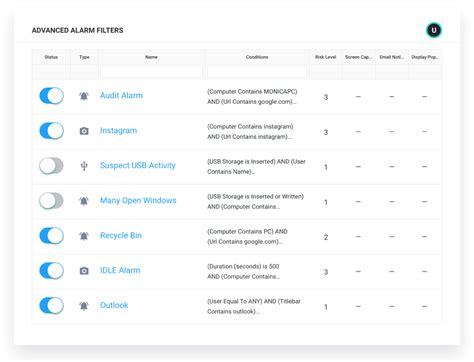474x362 pixels.
Task: Sort by the Email Noti... column header
Action: point(392,57)
